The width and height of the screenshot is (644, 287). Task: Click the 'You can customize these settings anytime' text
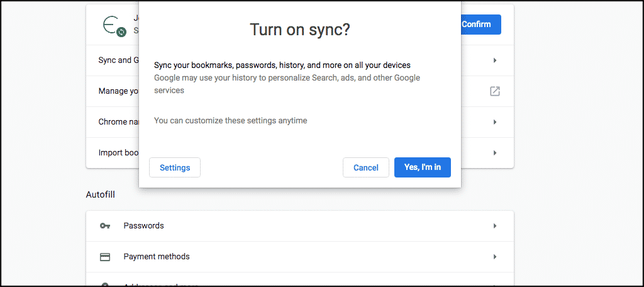[x=230, y=120]
